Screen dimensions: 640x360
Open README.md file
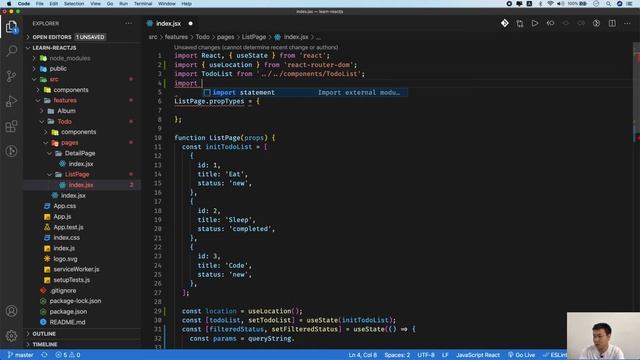(67, 322)
